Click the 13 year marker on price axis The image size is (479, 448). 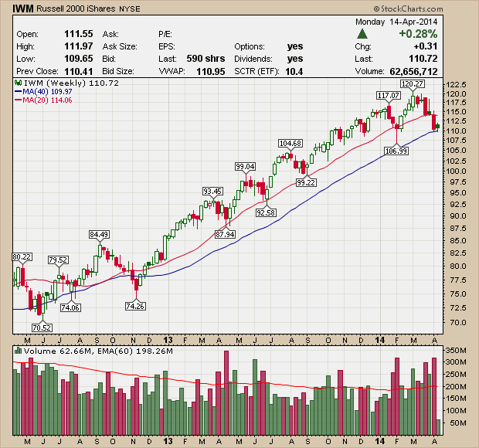click(x=170, y=339)
